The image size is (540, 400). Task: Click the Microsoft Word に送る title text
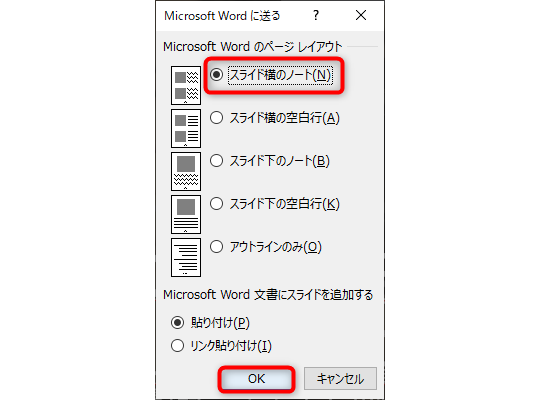[x=222, y=16]
